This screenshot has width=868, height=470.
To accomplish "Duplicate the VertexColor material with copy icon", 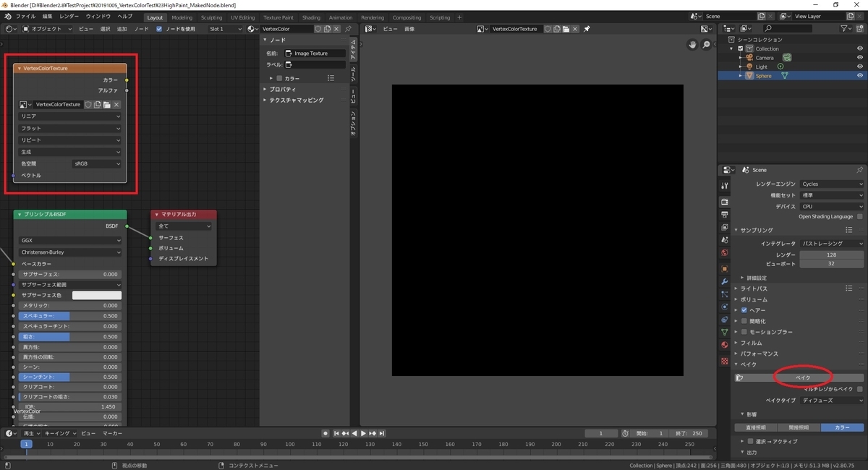I will (328, 29).
